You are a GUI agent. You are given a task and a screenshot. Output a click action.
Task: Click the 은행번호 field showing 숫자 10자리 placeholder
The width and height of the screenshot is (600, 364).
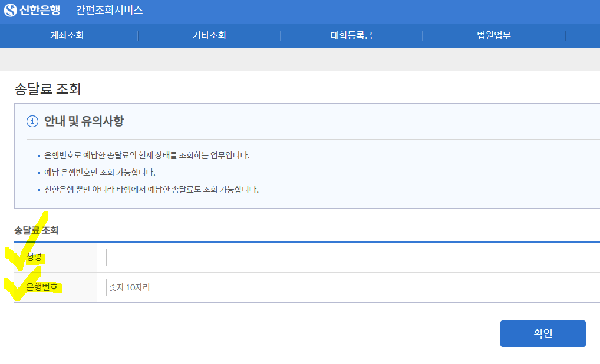(x=159, y=287)
